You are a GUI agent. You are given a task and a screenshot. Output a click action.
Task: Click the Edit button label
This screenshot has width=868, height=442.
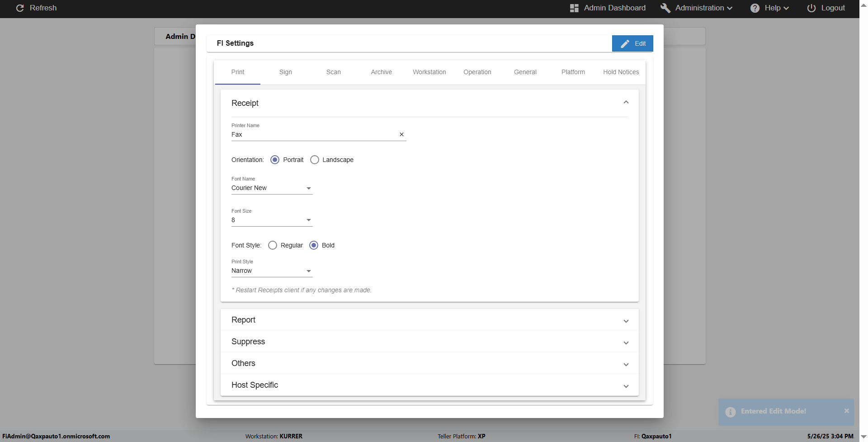click(640, 44)
